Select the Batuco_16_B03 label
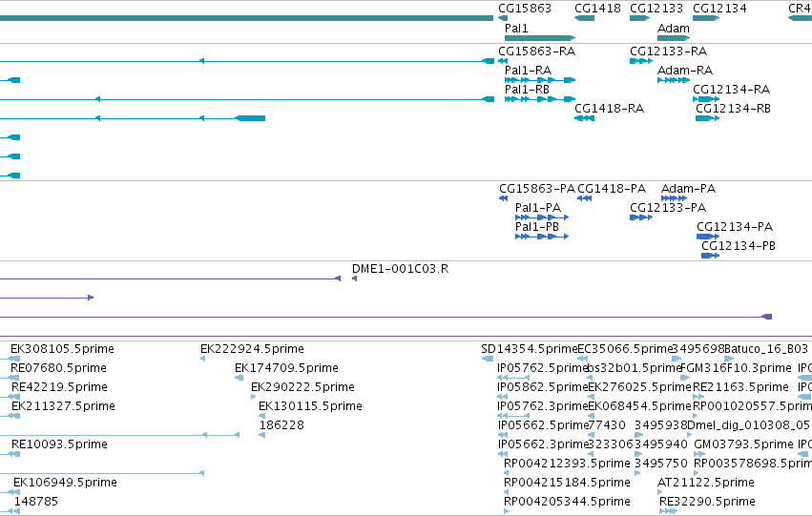 click(766, 349)
